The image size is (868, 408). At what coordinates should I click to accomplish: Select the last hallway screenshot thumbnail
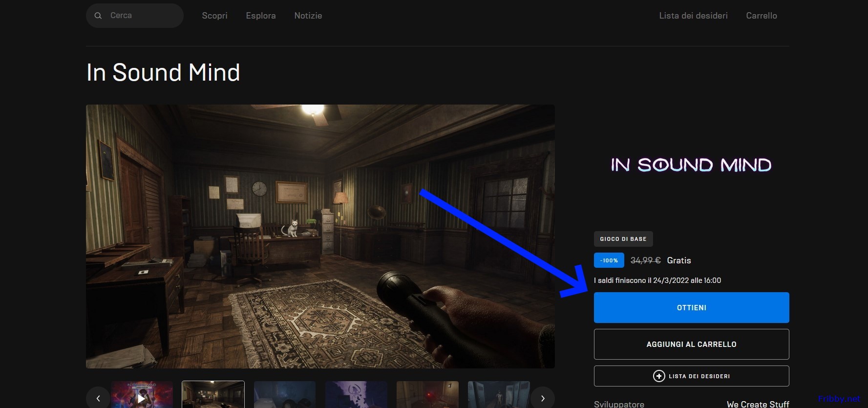pyautogui.click(x=499, y=395)
